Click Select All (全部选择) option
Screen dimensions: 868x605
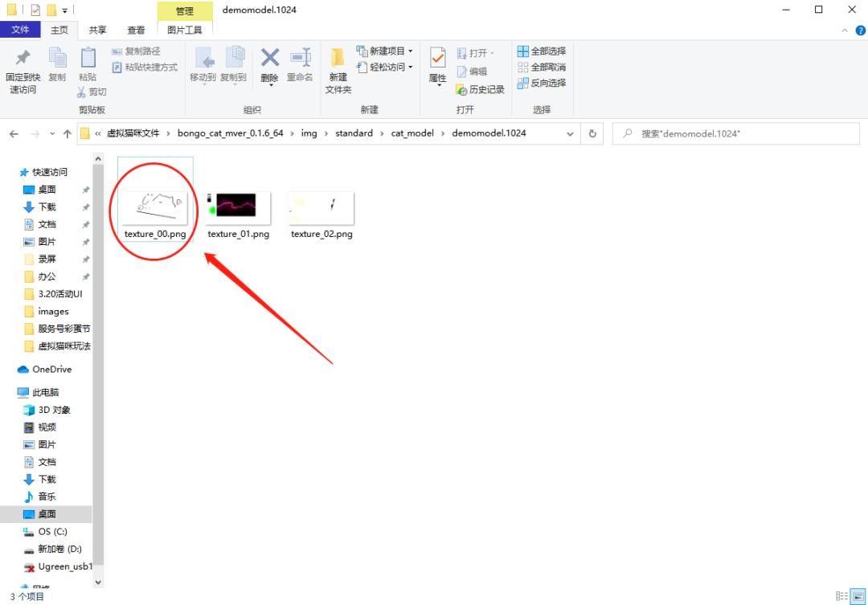point(542,51)
